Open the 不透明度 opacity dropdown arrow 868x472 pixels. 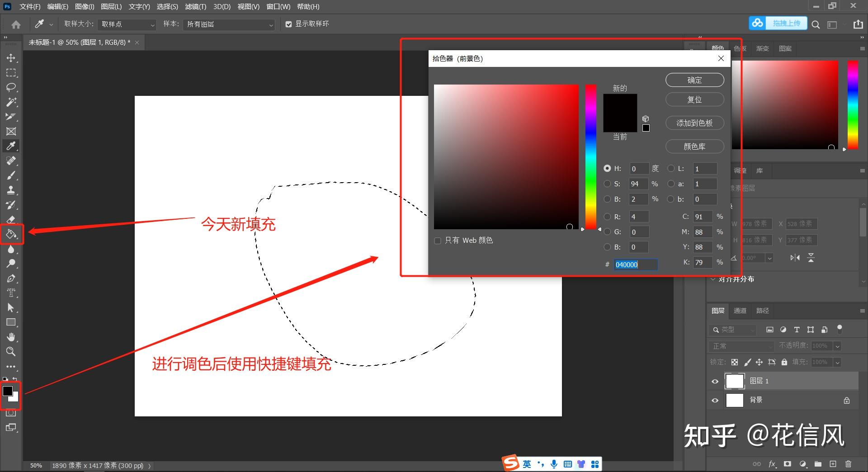tap(837, 346)
